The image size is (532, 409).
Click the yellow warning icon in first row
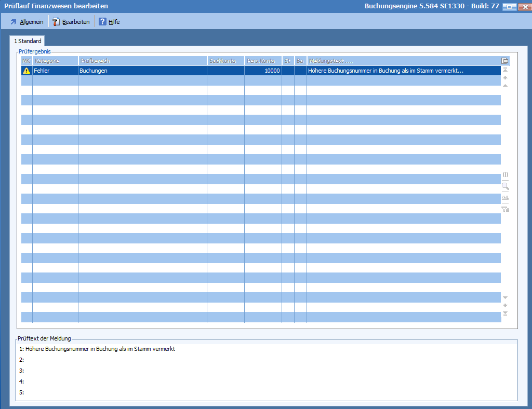pyautogui.click(x=26, y=71)
